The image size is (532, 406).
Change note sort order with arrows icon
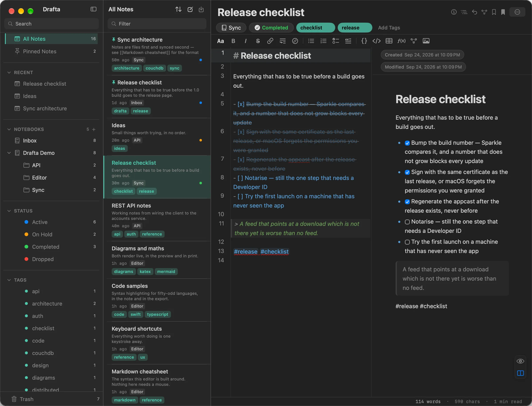click(x=178, y=10)
